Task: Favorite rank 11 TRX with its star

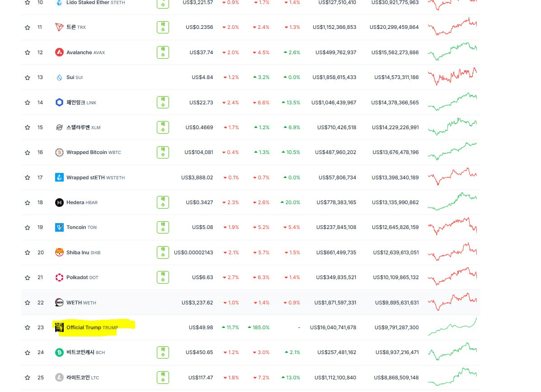Action: pyautogui.click(x=28, y=27)
